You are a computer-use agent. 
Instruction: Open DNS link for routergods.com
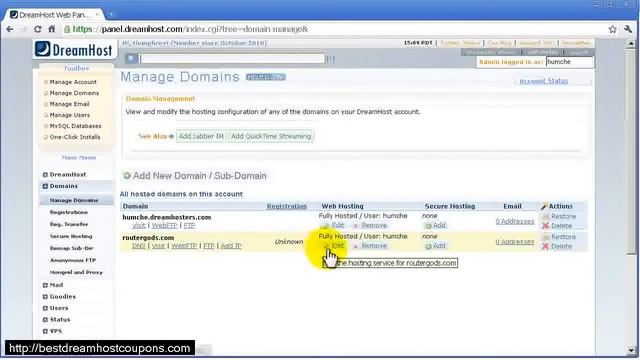click(139, 246)
